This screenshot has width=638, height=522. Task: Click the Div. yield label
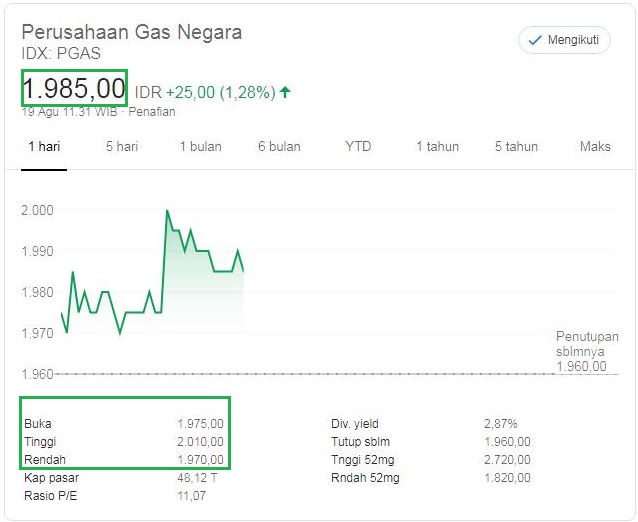(355, 424)
